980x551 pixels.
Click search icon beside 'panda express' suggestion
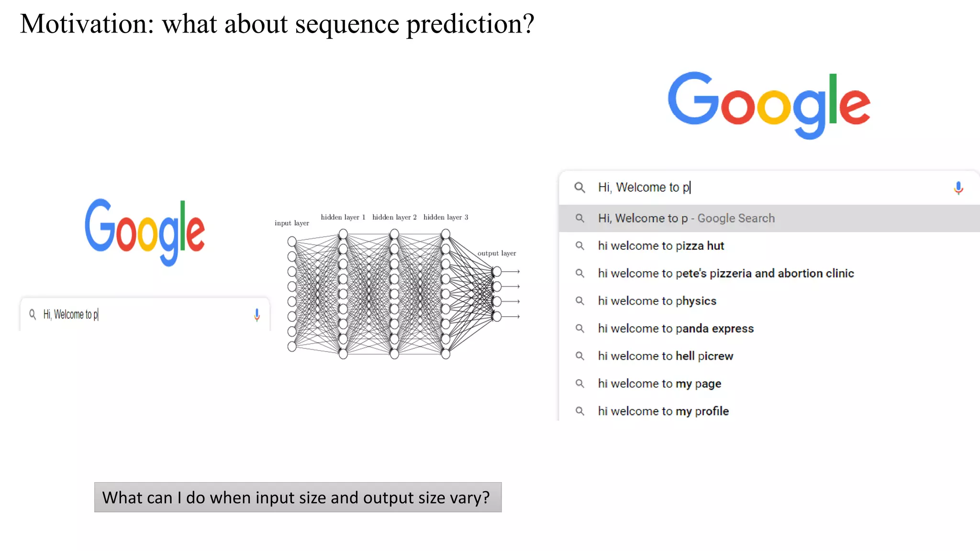(579, 329)
